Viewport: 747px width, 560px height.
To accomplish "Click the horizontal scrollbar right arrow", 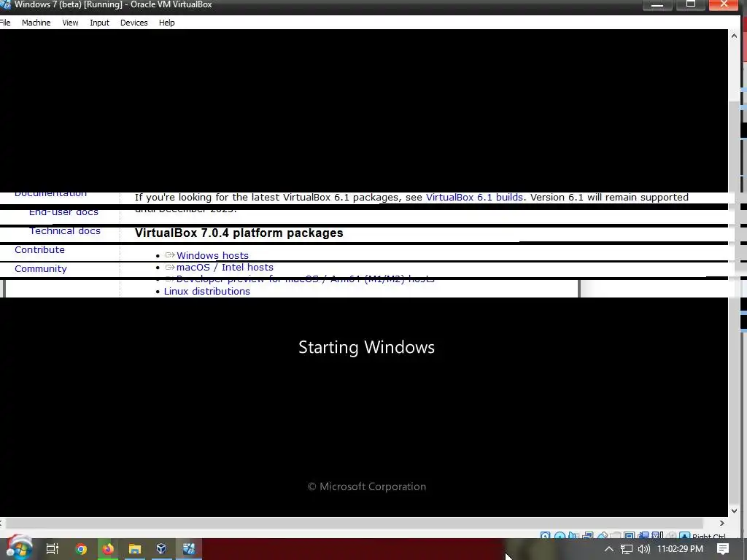I will tap(721, 523).
